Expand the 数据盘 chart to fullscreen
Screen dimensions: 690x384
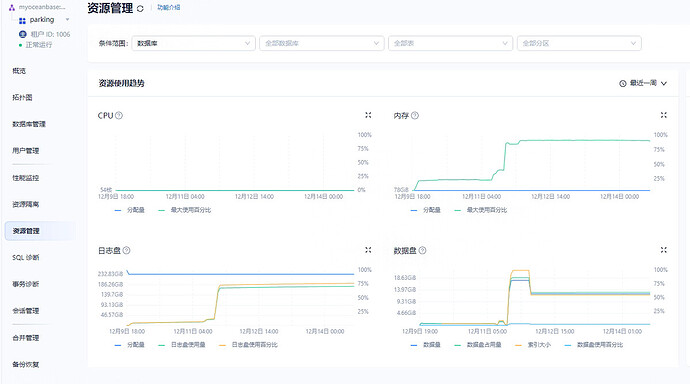point(664,250)
